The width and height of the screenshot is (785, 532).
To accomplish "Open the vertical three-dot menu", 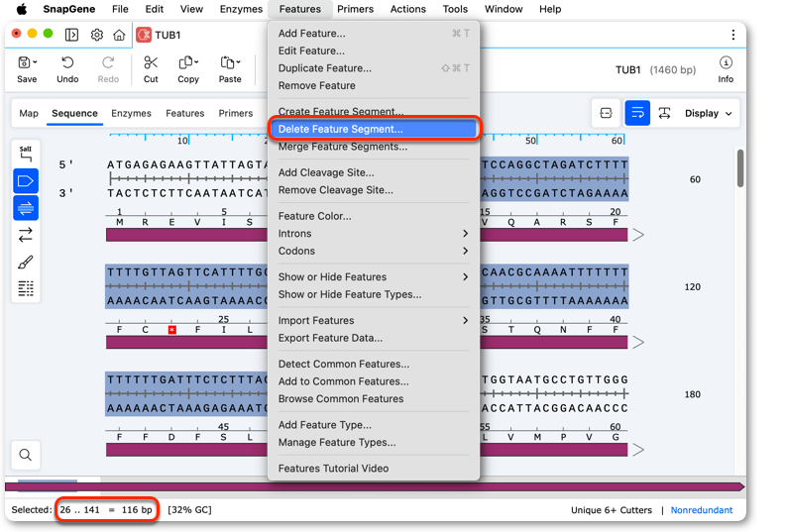I will 732,35.
